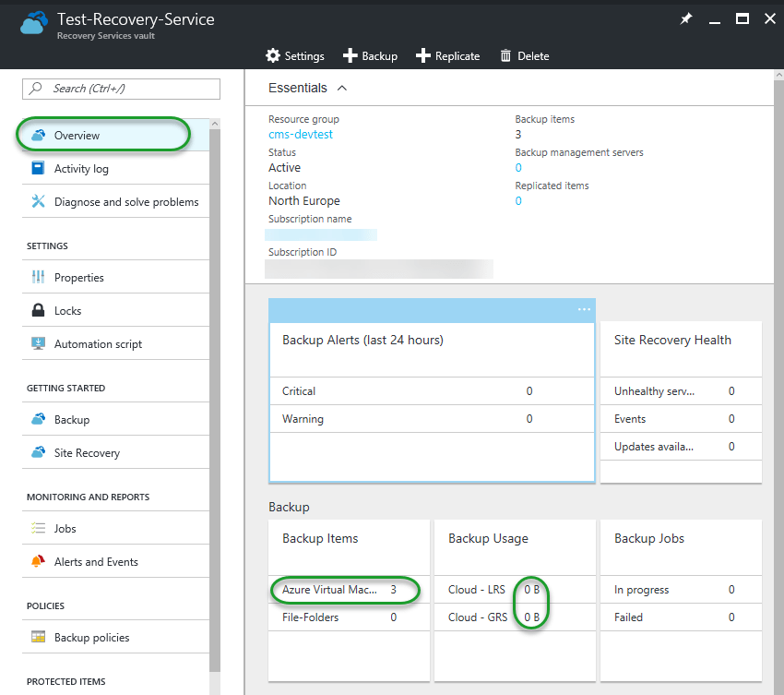Click the Backup cloud icon under Getting Started
Image resolution: width=784 pixels, height=695 pixels.
39,419
